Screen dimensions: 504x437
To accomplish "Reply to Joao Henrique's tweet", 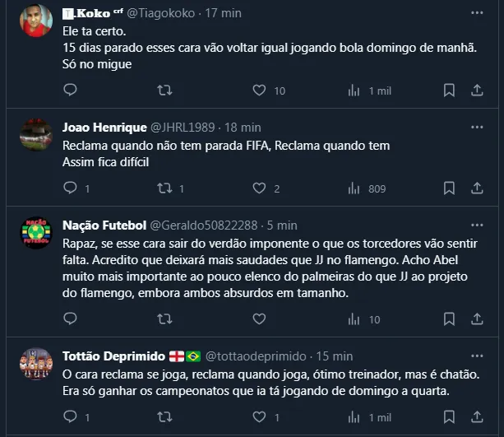I will pos(70,188).
